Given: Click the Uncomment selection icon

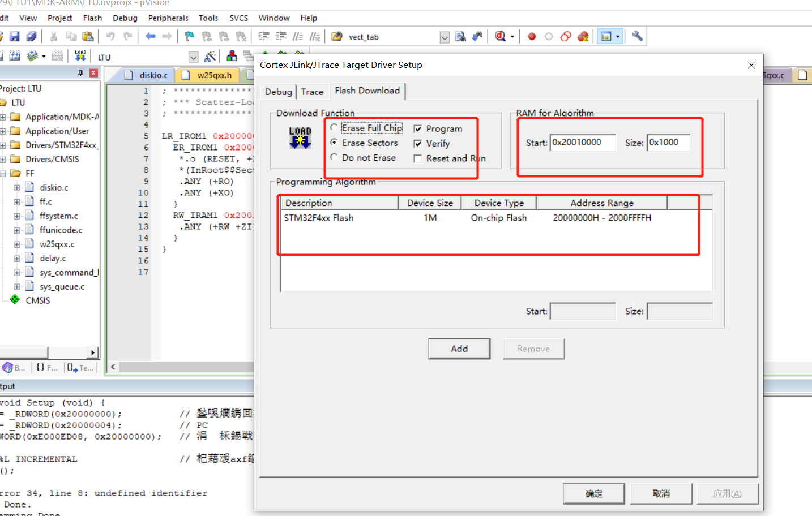Looking at the screenshot, I should 315,37.
